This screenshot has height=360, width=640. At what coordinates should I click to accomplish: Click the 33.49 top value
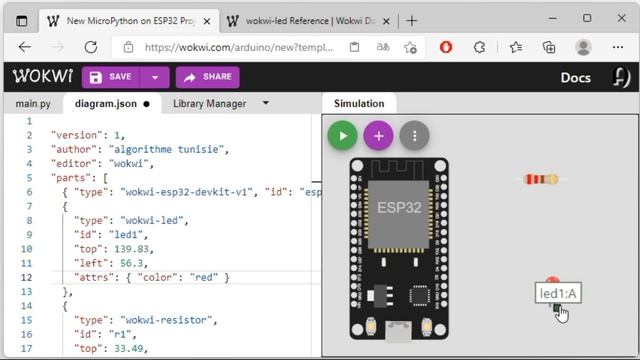[x=128, y=349]
